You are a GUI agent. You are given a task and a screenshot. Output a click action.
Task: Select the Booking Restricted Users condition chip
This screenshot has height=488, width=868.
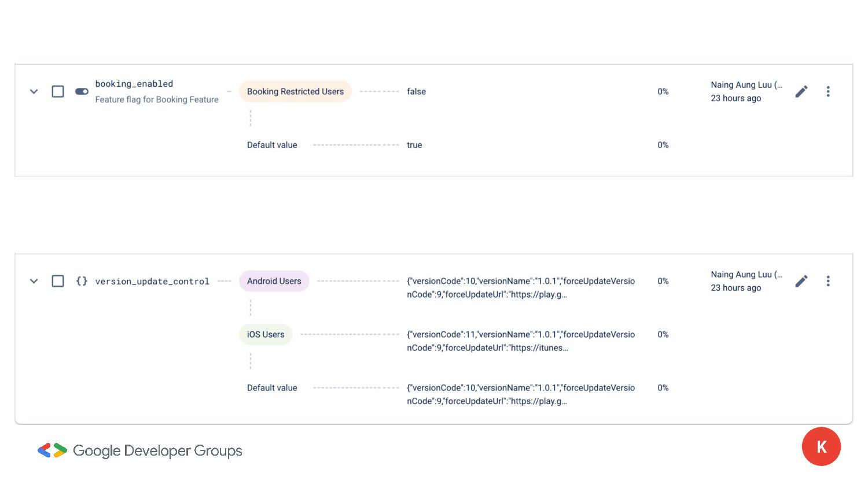pos(295,91)
